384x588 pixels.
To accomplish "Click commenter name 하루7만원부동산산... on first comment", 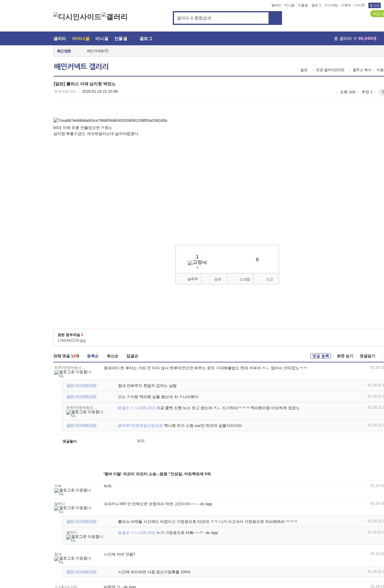I will coord(70,368).
